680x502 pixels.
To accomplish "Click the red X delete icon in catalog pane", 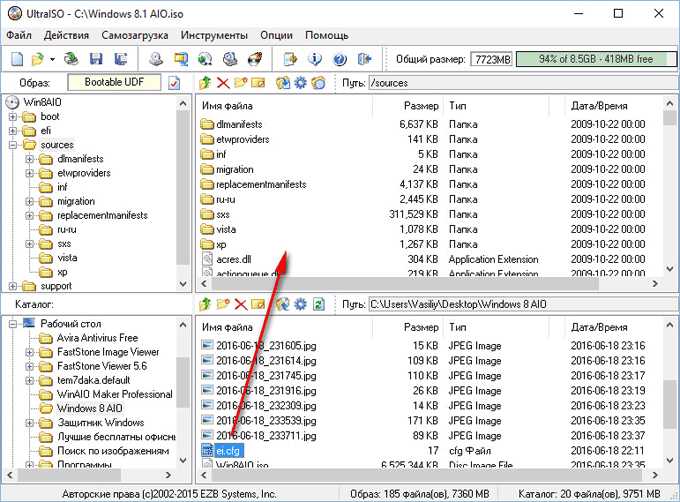I will [x=241, y=304].
